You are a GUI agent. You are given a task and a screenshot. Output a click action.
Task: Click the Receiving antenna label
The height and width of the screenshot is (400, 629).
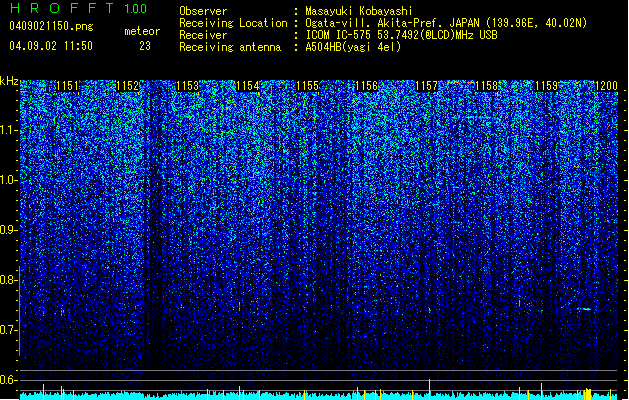point(230,47)
